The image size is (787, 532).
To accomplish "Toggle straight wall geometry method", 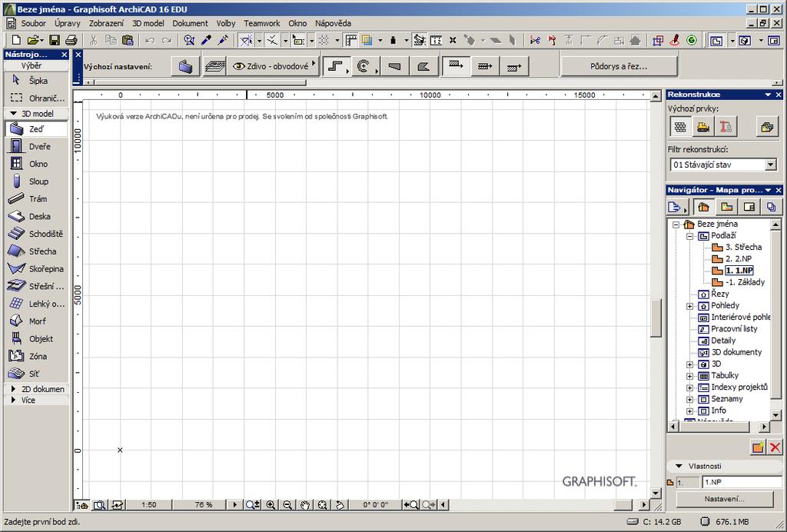I will point(335,66).
